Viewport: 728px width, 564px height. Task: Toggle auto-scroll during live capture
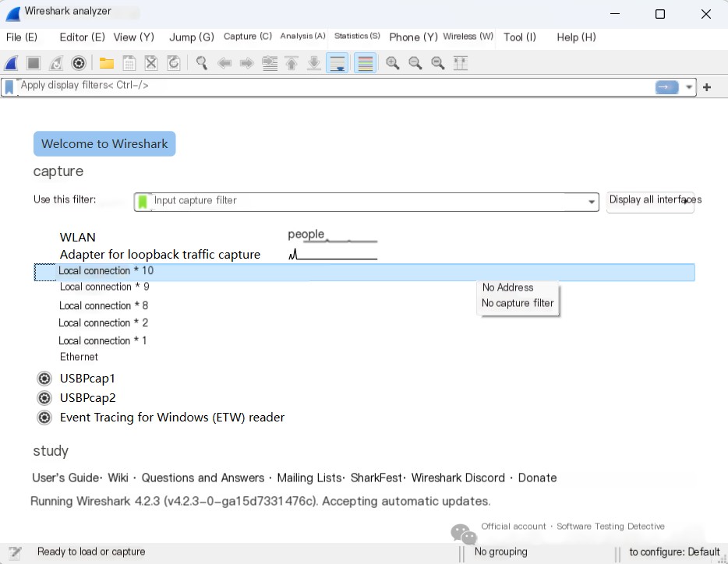tap(337, 62)
